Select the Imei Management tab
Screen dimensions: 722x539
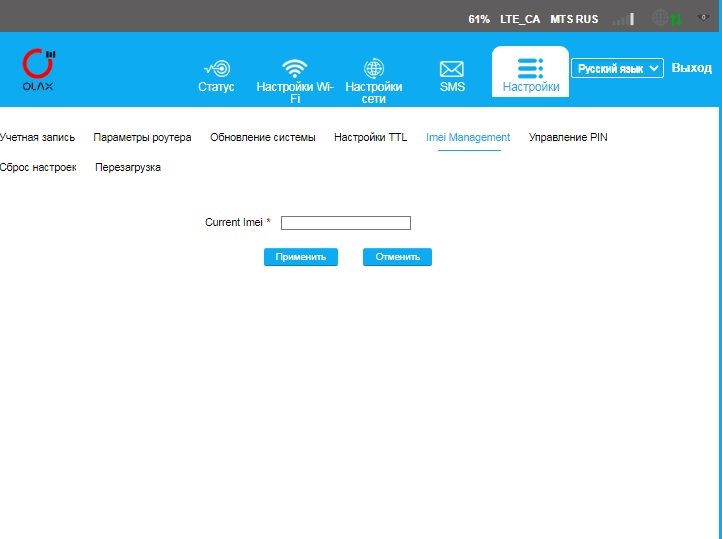[x=467, y=137]
